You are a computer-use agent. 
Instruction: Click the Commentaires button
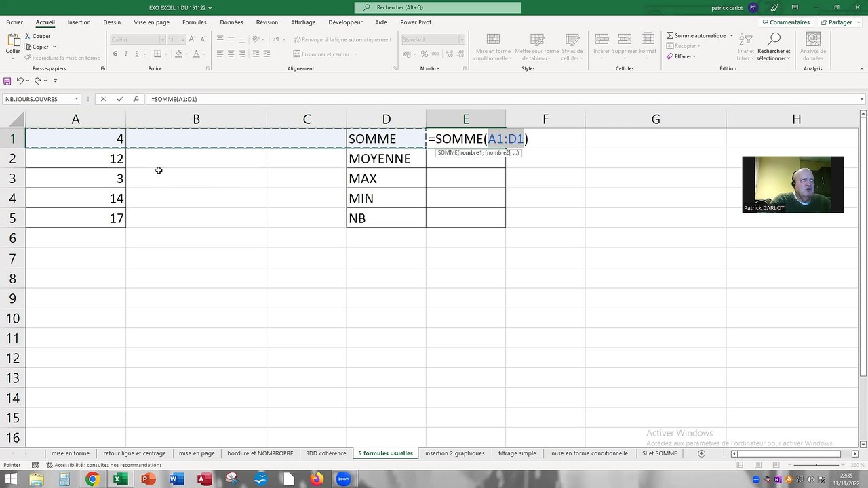pyautogui.click(x=785, y=22)
